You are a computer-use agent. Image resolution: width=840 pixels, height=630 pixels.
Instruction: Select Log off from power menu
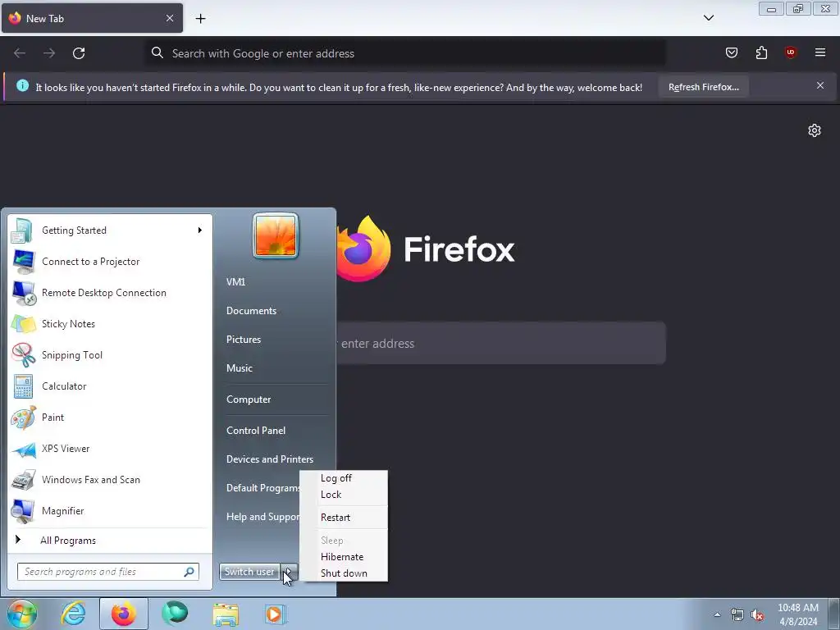coord(336,478)
